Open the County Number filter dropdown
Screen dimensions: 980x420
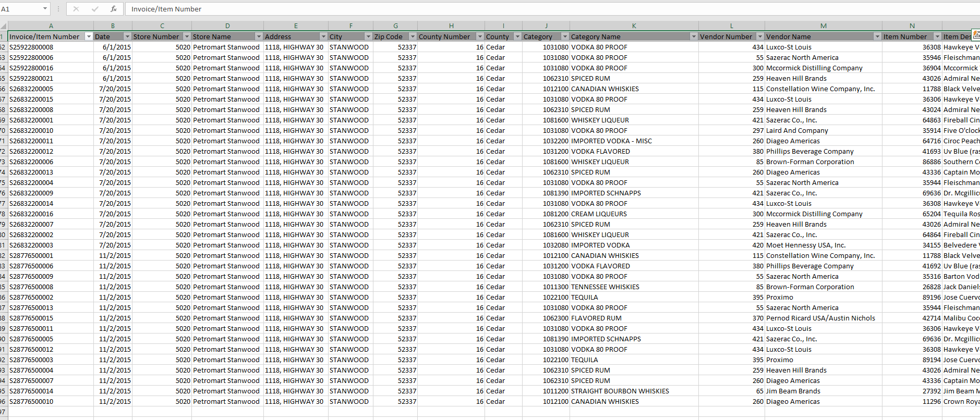[x=480, y=36]
